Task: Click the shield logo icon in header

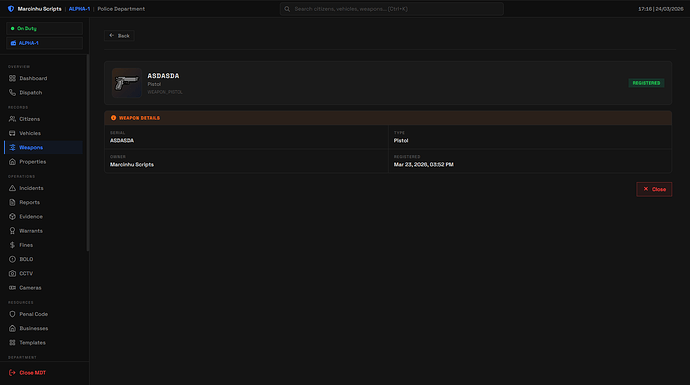Action: [11, 9]
